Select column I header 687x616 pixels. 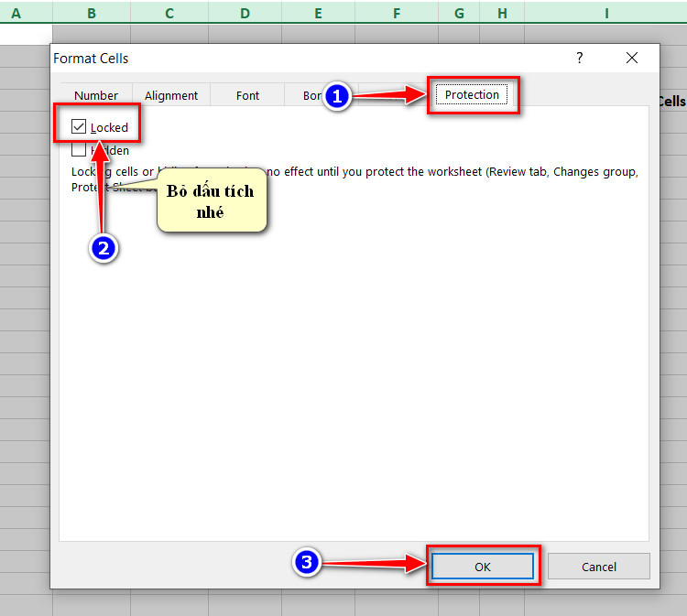[606, 13]
